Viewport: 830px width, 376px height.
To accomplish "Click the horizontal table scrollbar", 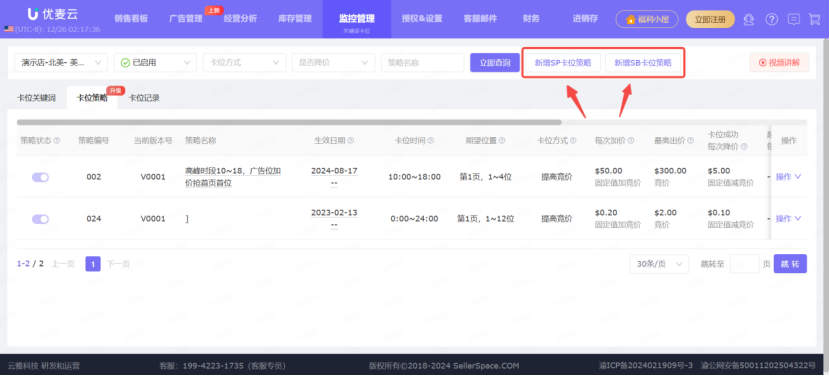I will pyautogui.click(x=289, y=122).
